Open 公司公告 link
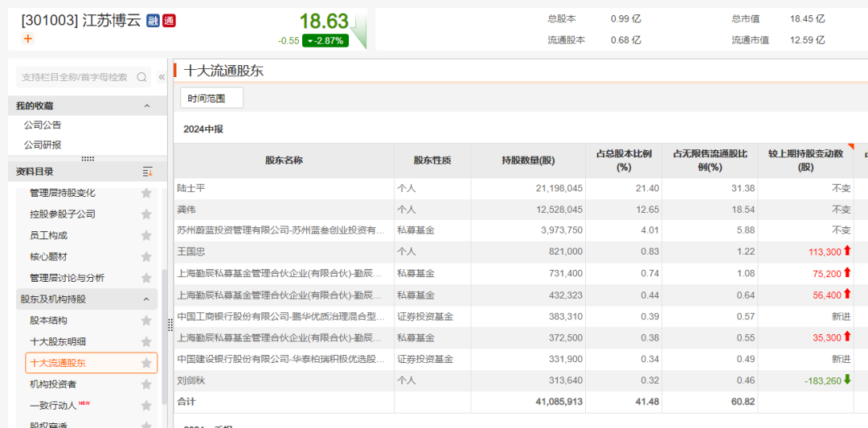Image resolution: width=868 pixels, height=428 pixels. [x=43, y=125]
